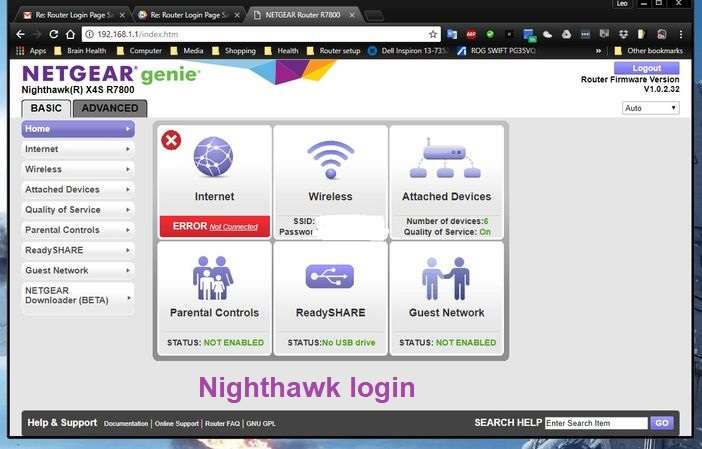Open the Auto language dropdown
702x449 pixels.
(x=649, y=108)
